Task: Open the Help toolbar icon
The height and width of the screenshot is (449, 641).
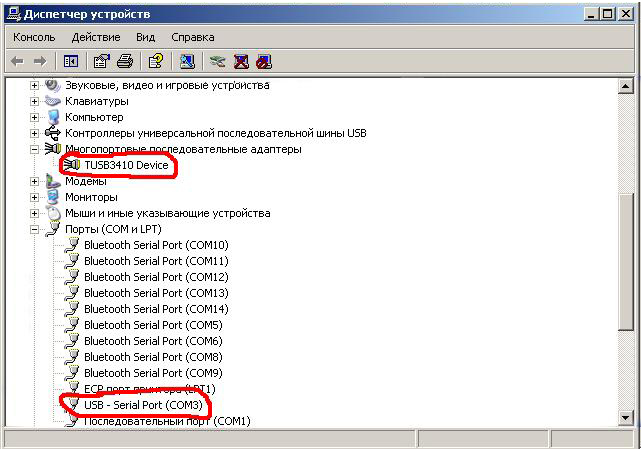Action: (x=156, y=62)
